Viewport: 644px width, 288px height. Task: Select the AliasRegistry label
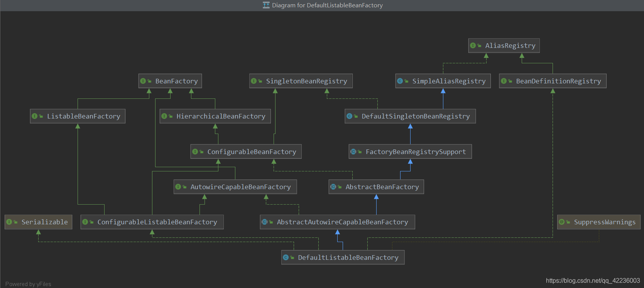click(x=510, y=46)
